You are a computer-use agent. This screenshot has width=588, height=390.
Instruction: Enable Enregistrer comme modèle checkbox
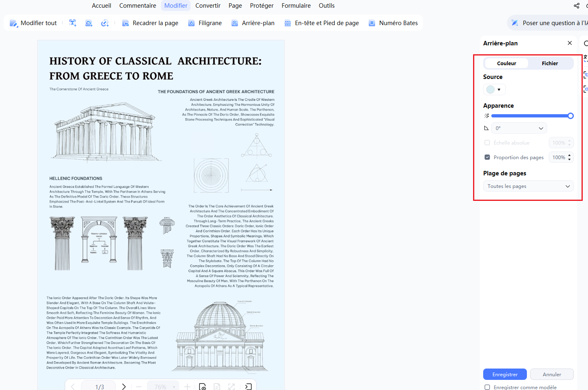pos(487,387)
